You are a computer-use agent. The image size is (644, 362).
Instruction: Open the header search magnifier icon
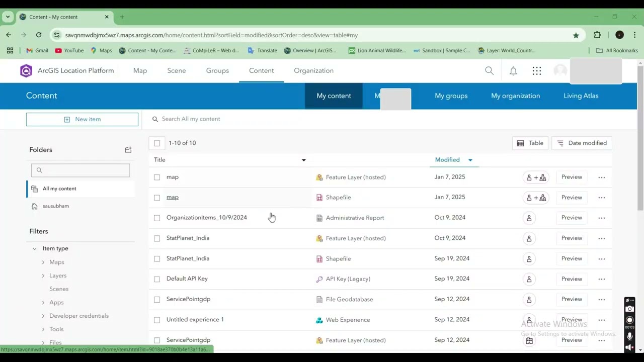coord(489,71)
